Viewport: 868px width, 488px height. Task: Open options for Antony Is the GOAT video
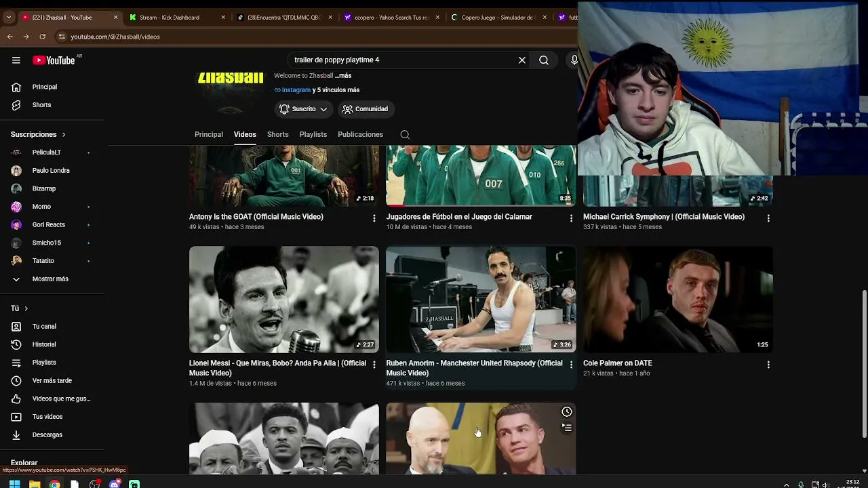point(374,218)
